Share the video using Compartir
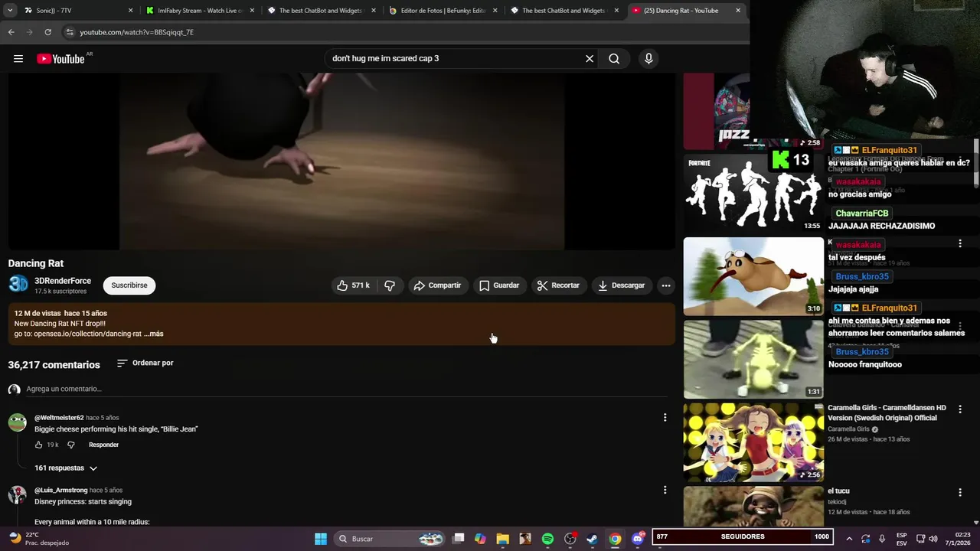Image resolution: width=980 pixels, height=551 pixels. point(437,285)
